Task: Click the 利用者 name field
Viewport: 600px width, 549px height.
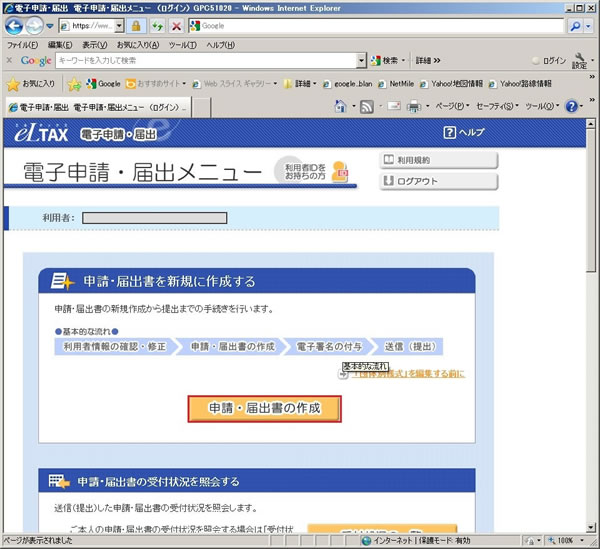Action: coord(155,218)
